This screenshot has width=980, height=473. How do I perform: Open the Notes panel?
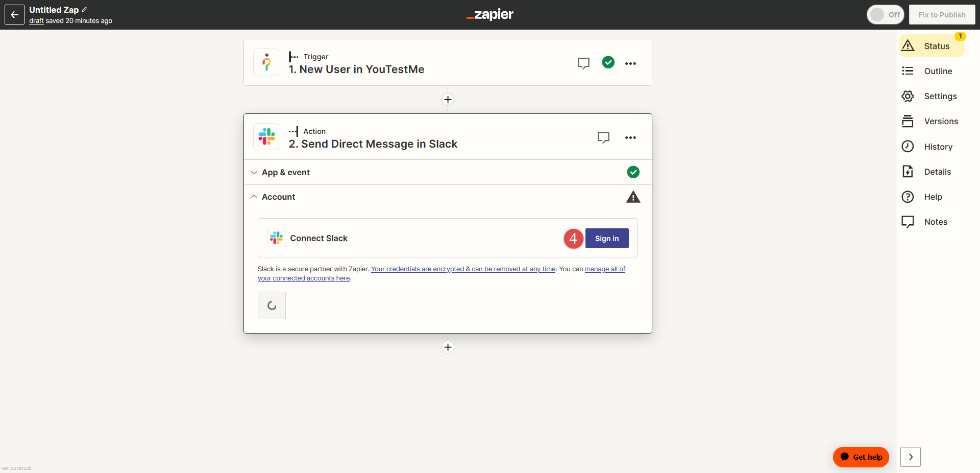(932, 222)
